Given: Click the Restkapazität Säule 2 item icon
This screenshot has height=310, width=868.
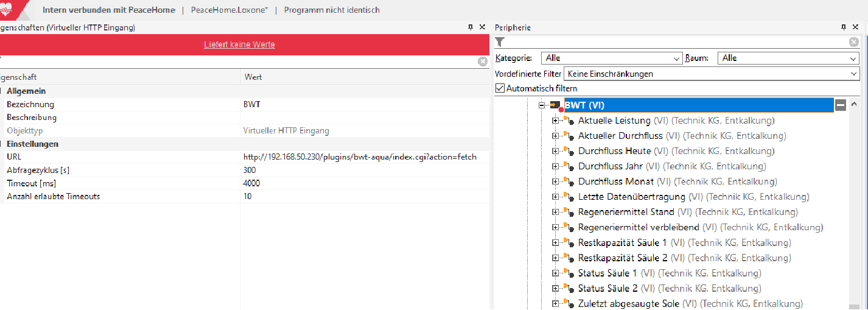Looking at the screenshot, I should point(569,258).
